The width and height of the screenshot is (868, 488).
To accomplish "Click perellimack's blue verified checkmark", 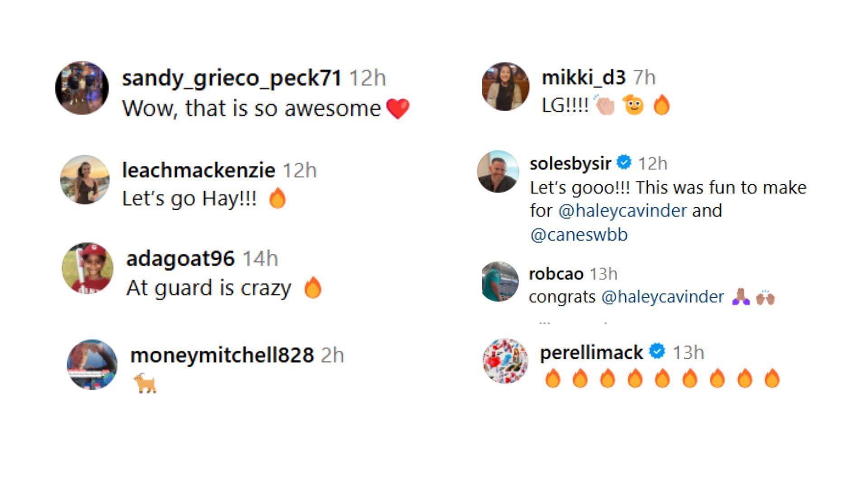I will pos(657,352).
